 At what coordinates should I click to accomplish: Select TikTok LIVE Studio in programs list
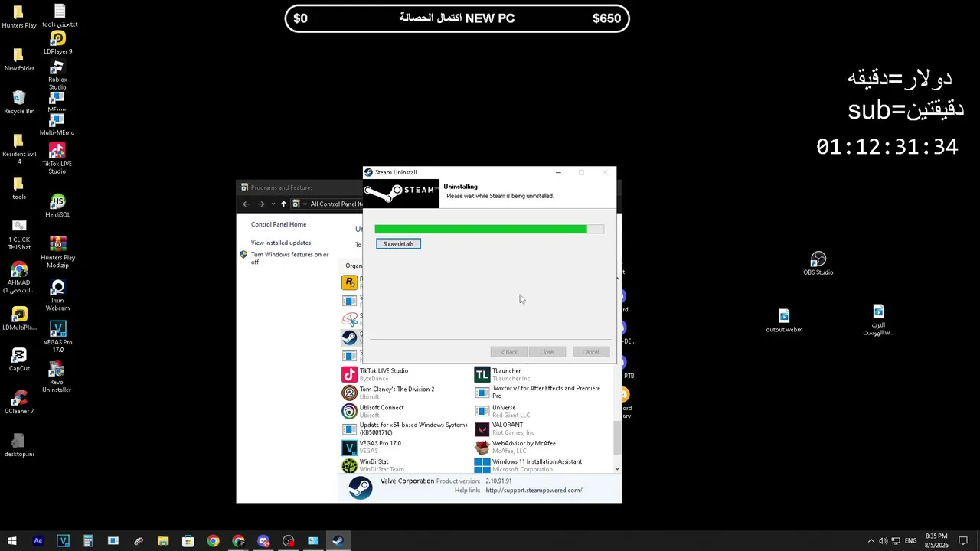[403, 374]
